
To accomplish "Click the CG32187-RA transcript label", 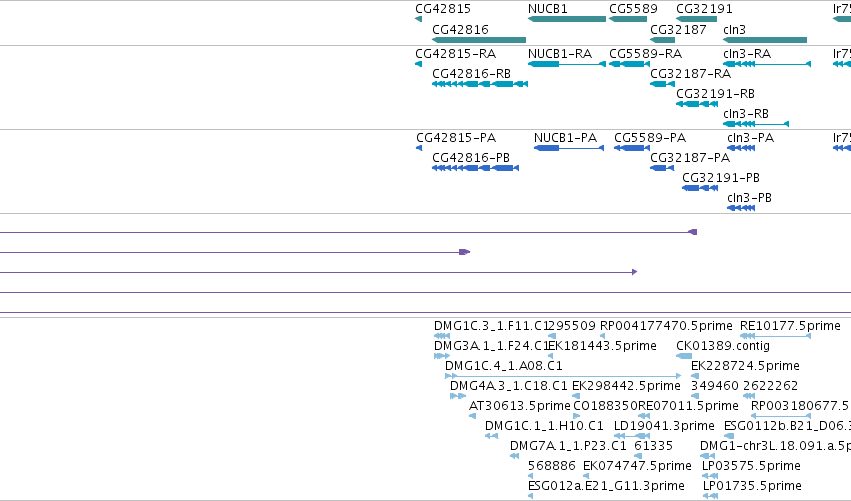I will pyautogui.click(x=690, y=74).
